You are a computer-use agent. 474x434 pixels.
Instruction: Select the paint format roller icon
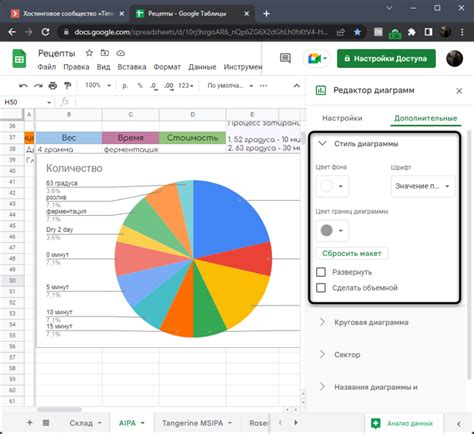coord(68,86)
